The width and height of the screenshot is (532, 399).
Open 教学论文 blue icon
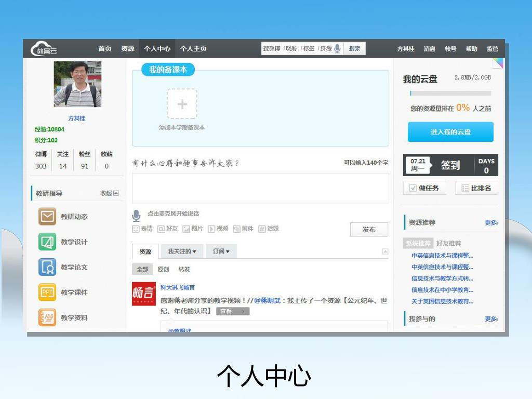47,267
